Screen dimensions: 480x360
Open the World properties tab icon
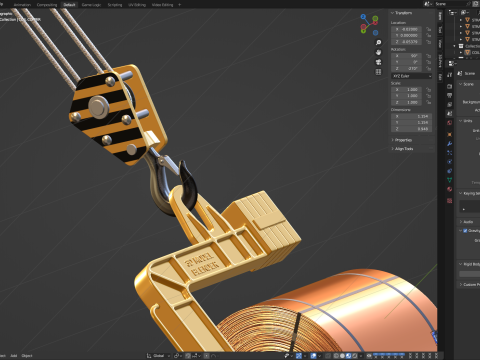[x=449, y=123]
